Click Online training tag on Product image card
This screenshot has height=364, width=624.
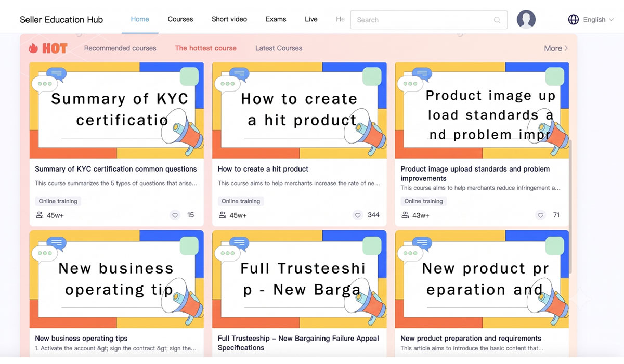[423, 201]
